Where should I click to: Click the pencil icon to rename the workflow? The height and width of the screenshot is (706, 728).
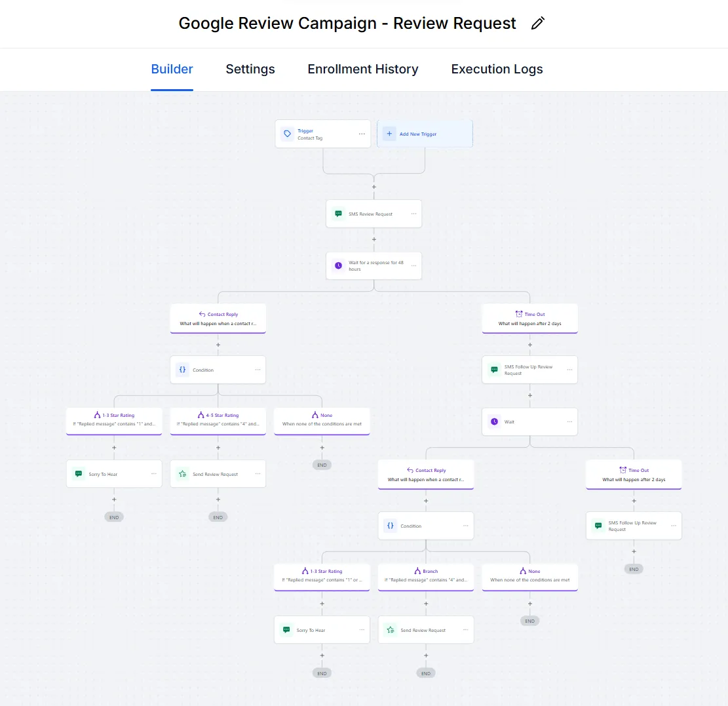tap(538, 24)
